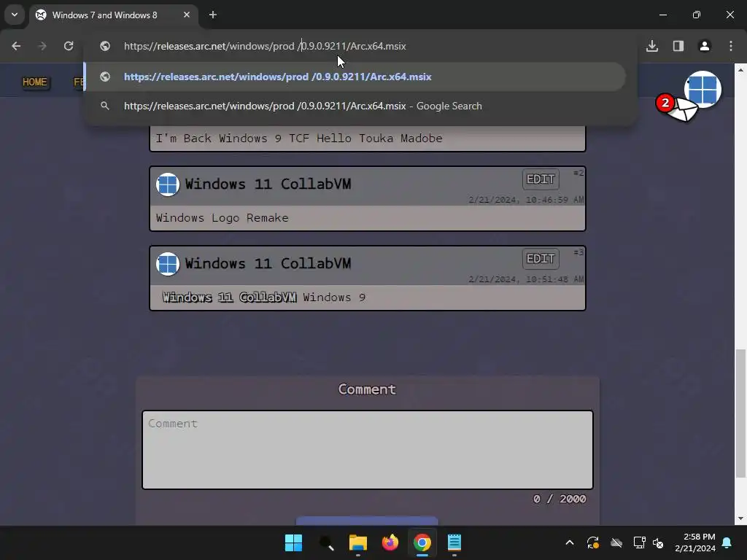Click the avatar on the Windows Logo Remake comment

point(168,184)
